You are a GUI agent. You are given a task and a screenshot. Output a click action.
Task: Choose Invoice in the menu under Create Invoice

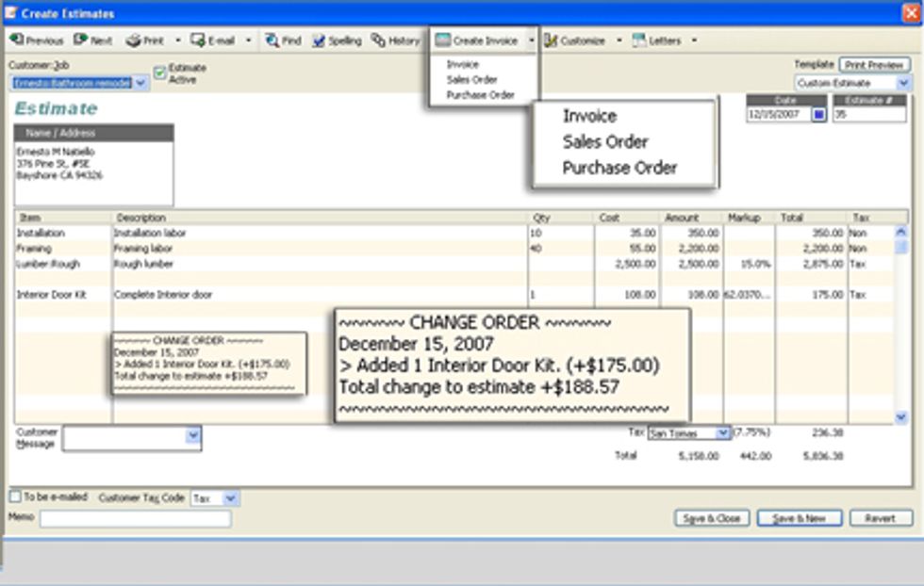coord(463,64)
